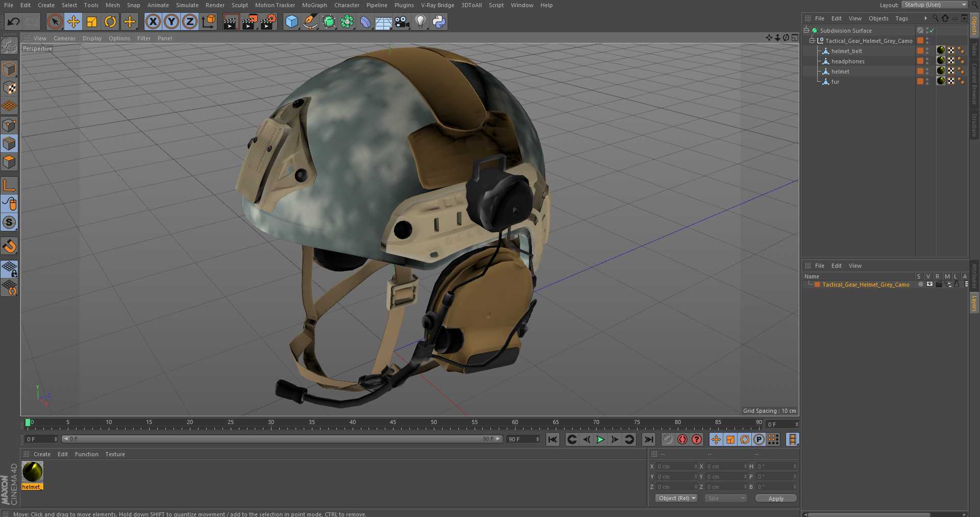Viewport: 980px width, 517px height.
Task: Add a subdivision surface generator
Action: [329, 21]
